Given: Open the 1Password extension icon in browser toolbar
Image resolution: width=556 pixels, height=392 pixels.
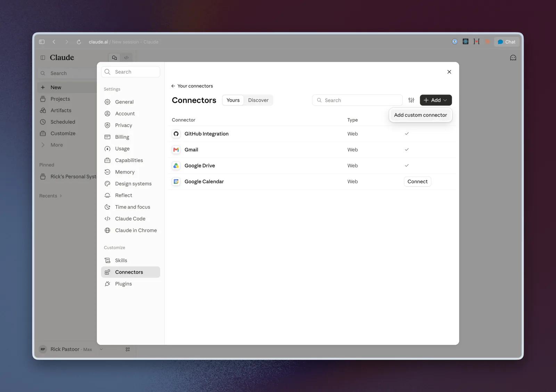Looking at the screenshot, I should [455, 42].
